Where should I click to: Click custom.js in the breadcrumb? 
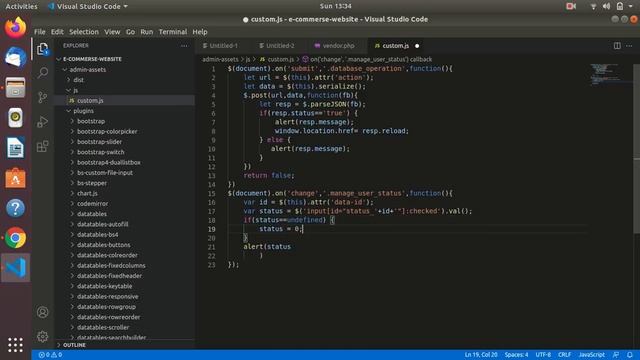(280, 60)
